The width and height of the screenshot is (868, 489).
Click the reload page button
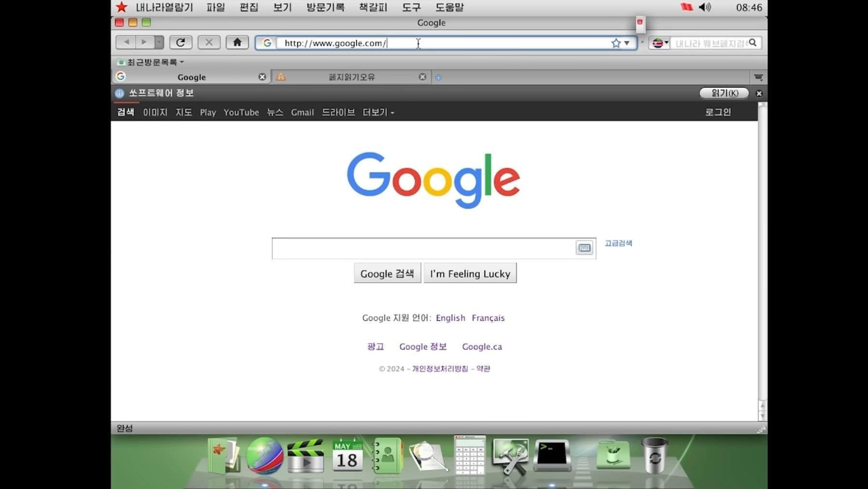(x=180, y=42)
